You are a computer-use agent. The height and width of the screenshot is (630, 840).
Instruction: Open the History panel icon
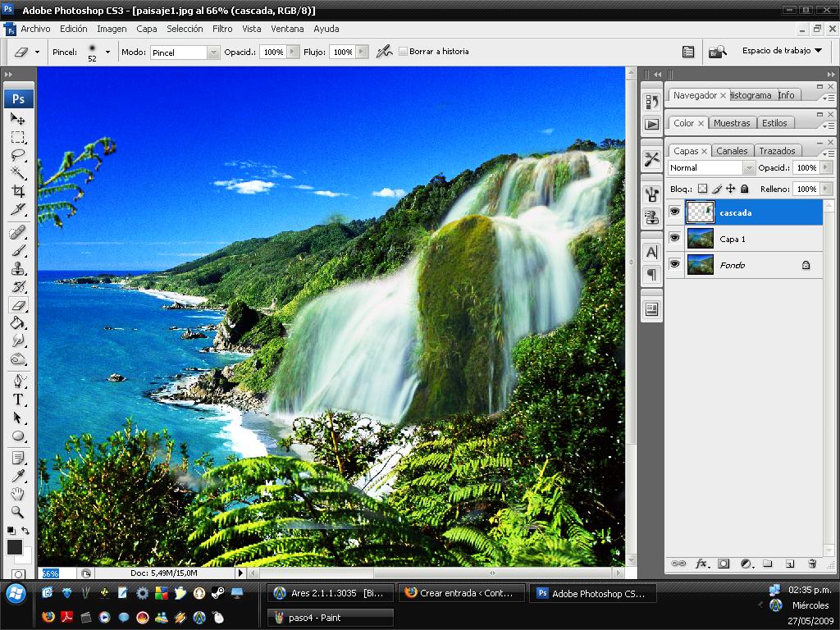pos(652,101)
